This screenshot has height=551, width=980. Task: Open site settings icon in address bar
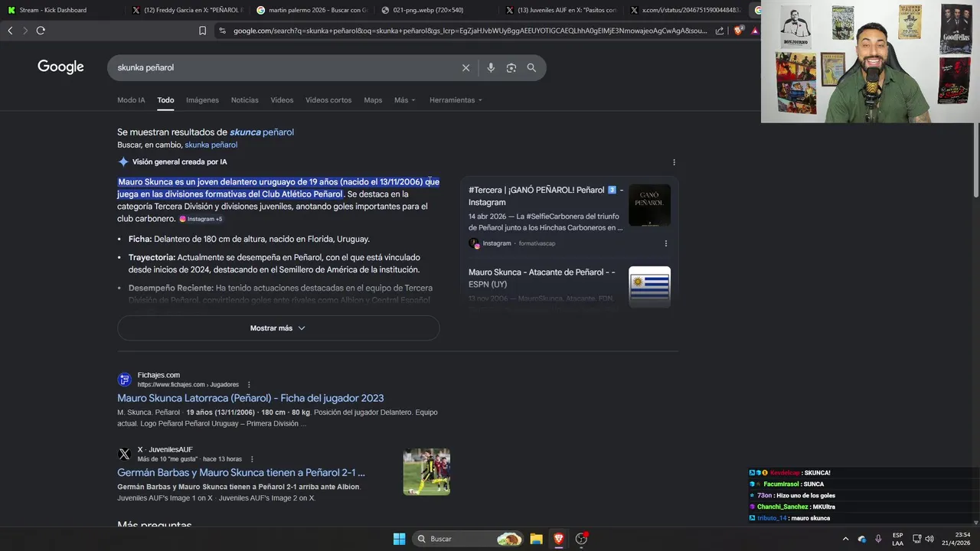pos(222,31)
